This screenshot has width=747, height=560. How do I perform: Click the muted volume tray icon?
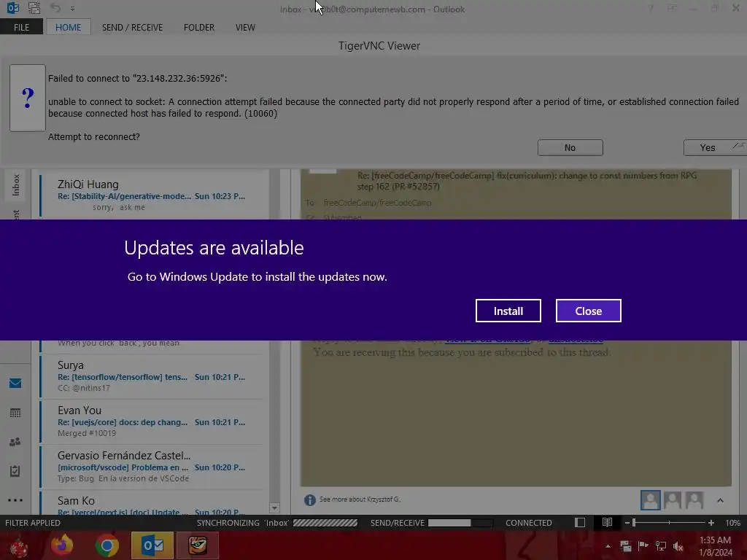(678, 546)
